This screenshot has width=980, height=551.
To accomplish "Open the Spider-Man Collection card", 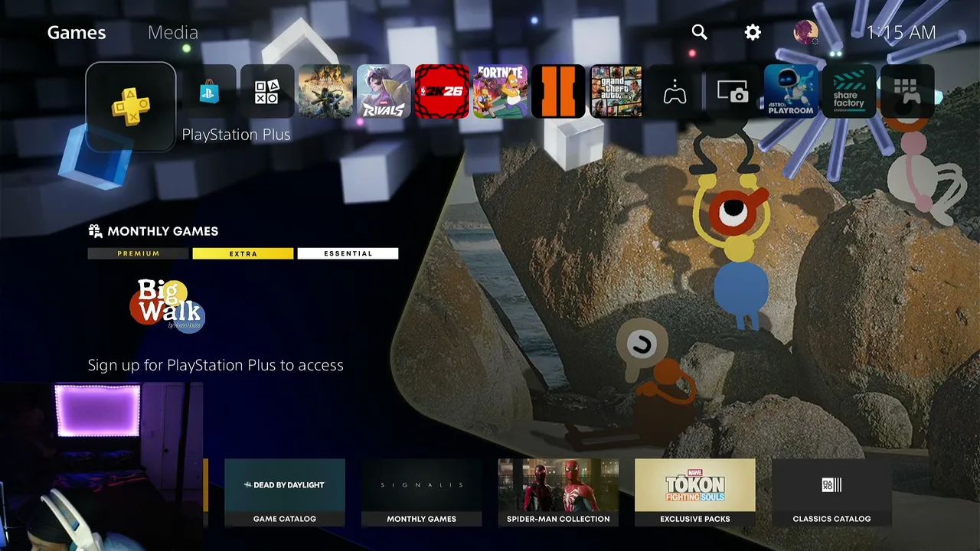I will (x=558, y=493).
